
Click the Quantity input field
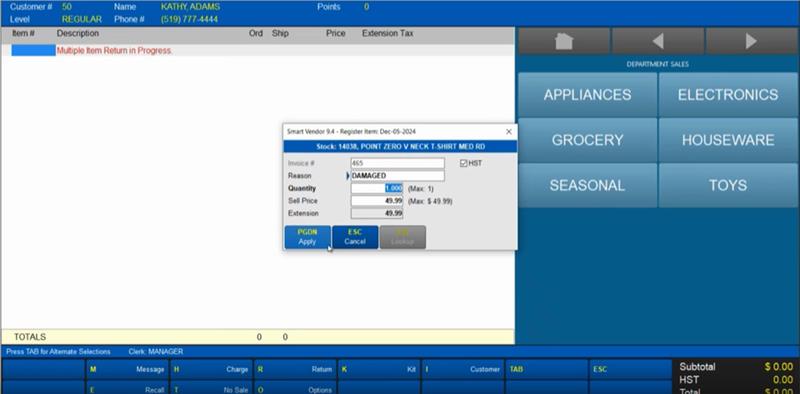coord(377,188)
